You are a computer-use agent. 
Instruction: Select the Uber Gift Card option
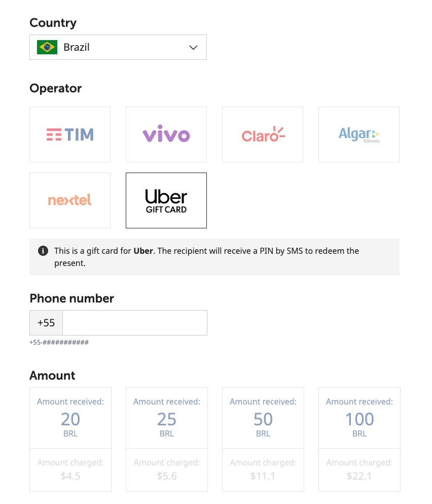coord(166,200)
